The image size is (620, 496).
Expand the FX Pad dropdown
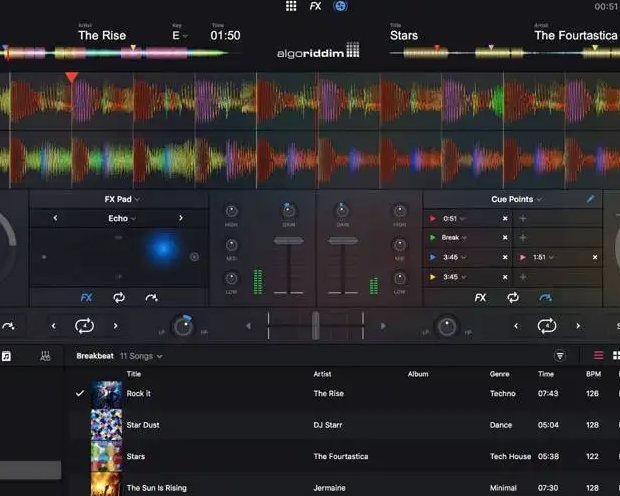[x=122, y=199]
